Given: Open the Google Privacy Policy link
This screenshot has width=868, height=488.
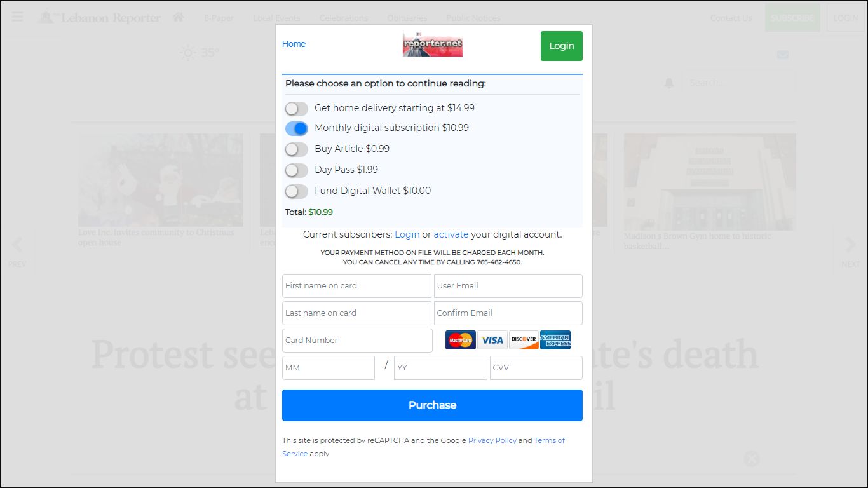Looking at the screenshot, I should [492, 440].
